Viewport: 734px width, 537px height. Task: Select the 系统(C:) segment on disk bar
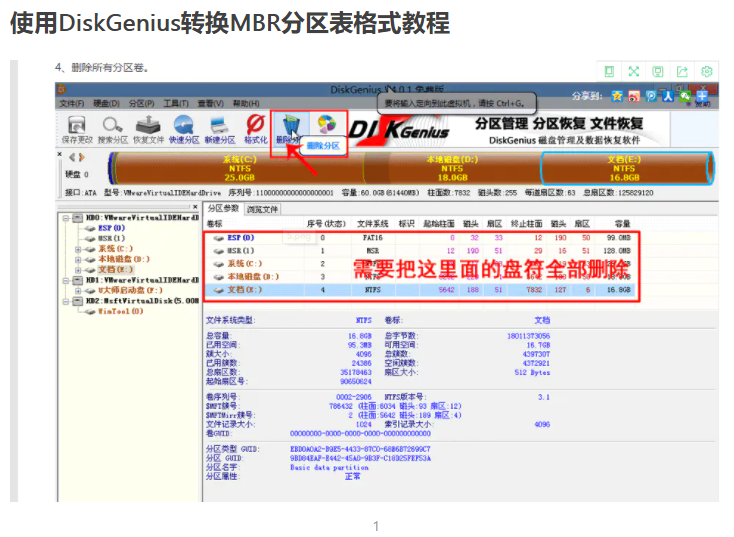pos(239,168)
